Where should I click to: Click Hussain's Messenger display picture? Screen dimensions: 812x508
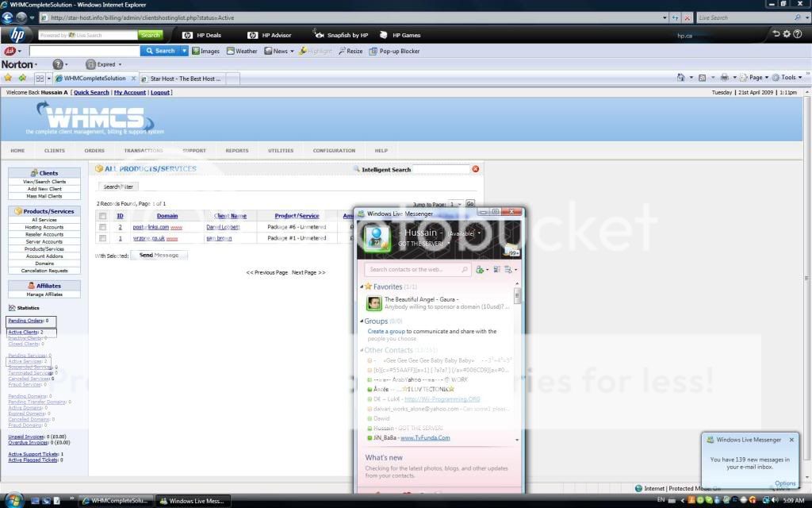click(377, 237)
